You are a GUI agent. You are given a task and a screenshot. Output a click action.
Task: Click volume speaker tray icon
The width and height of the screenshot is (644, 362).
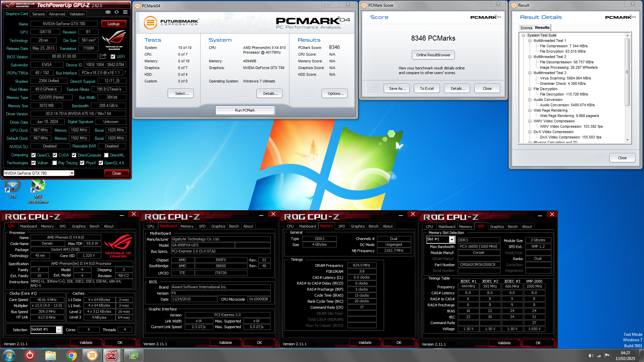(x=591, y=356)
